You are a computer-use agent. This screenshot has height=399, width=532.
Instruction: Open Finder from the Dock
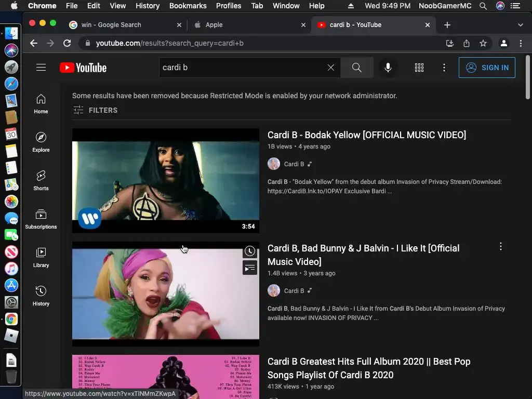(x=11, y=33)
